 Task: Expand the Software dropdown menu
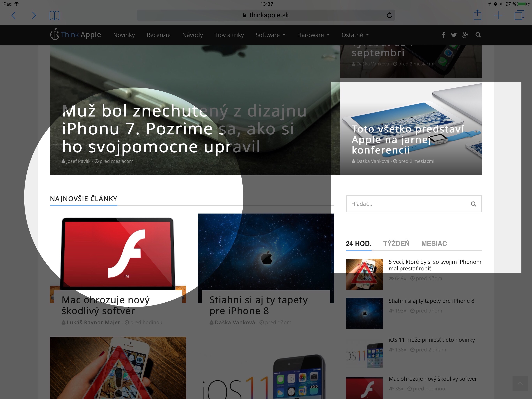(x=270, y=35)
